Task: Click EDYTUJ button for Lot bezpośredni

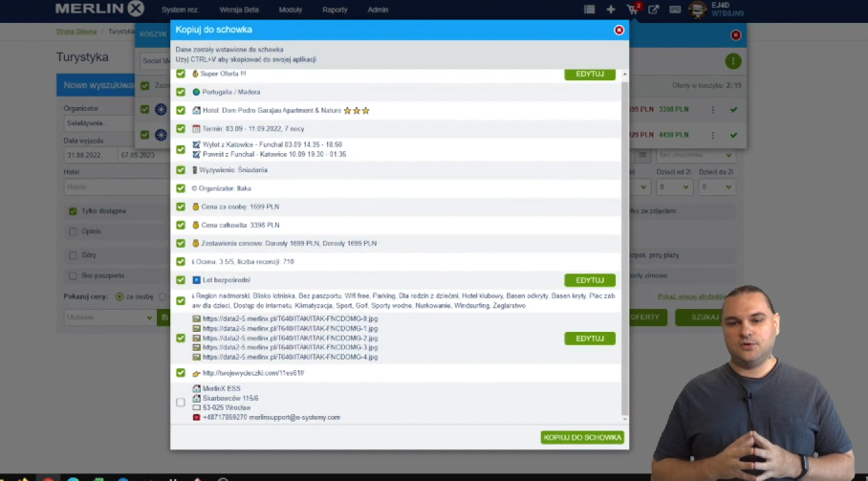Action: [590, 280]
